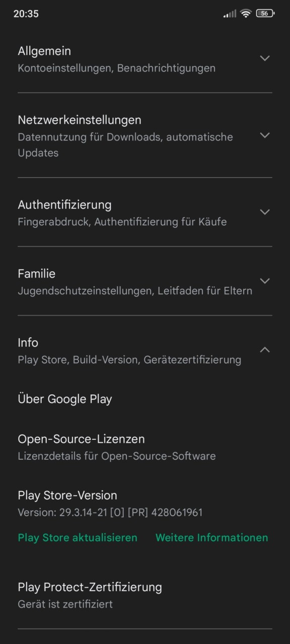Select the Info heading
The width and height of the screenshot is (290, 644).
pos(28,343)
